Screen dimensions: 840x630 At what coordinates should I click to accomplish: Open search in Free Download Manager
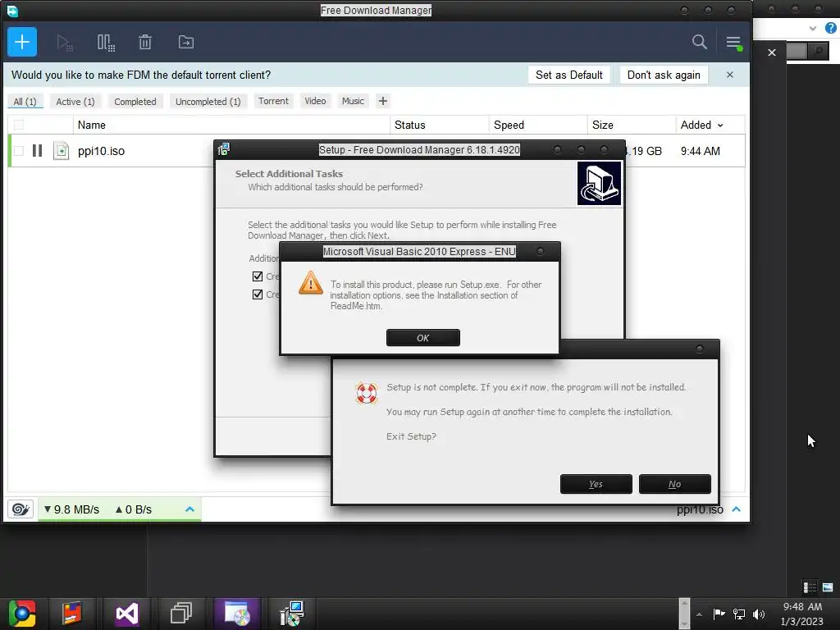[x=699, y=42]
